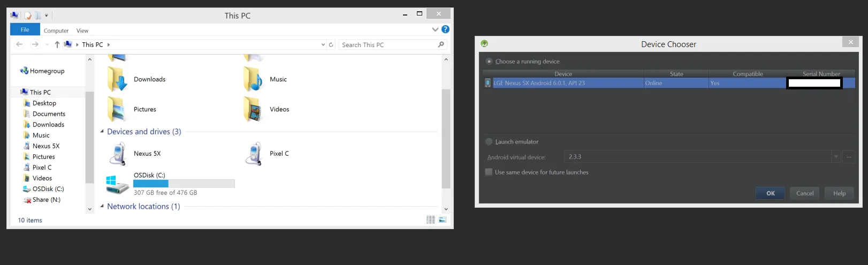This screenshot has width=868, height=265.
Task: Open the Pictures folder icon in main pane
Action: 117,109
